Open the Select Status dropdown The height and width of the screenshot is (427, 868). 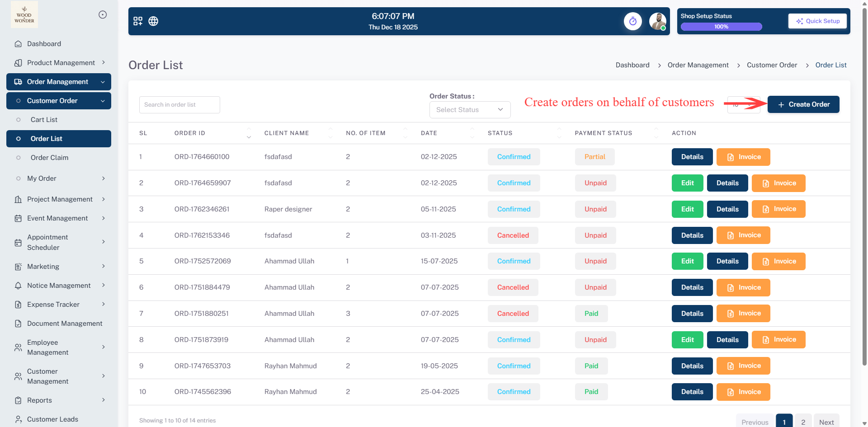coord(470,110)
